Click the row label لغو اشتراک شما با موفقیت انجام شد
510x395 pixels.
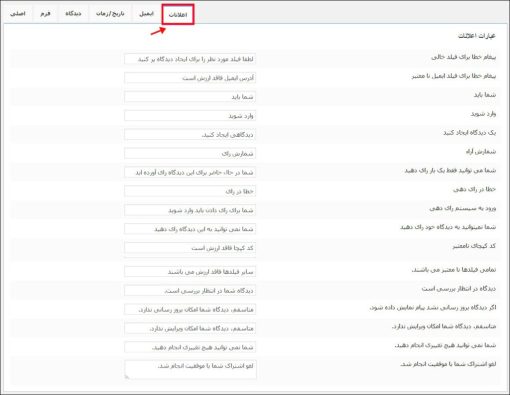[x=448, y=364]
